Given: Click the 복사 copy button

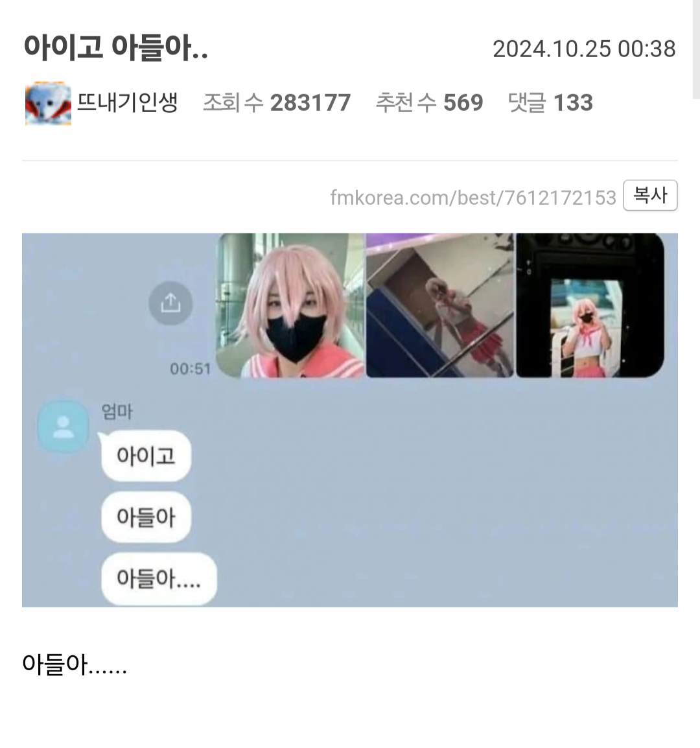Looking at the screenshot, I should point(650,195).
